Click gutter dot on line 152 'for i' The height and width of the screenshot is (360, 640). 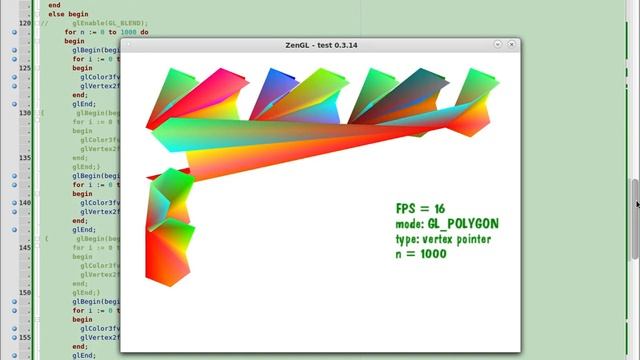coord(15,311)
